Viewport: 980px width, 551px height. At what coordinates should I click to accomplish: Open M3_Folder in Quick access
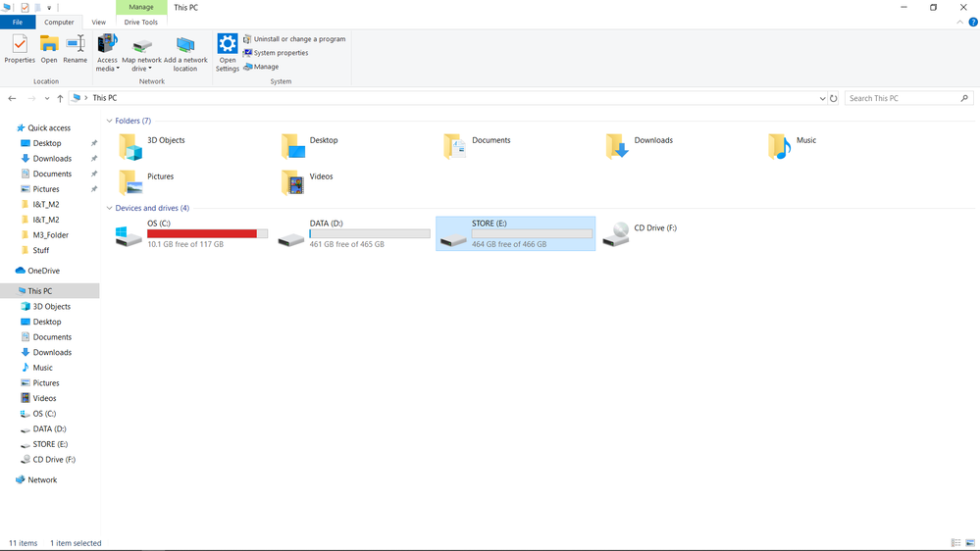(x=45, y=235)
